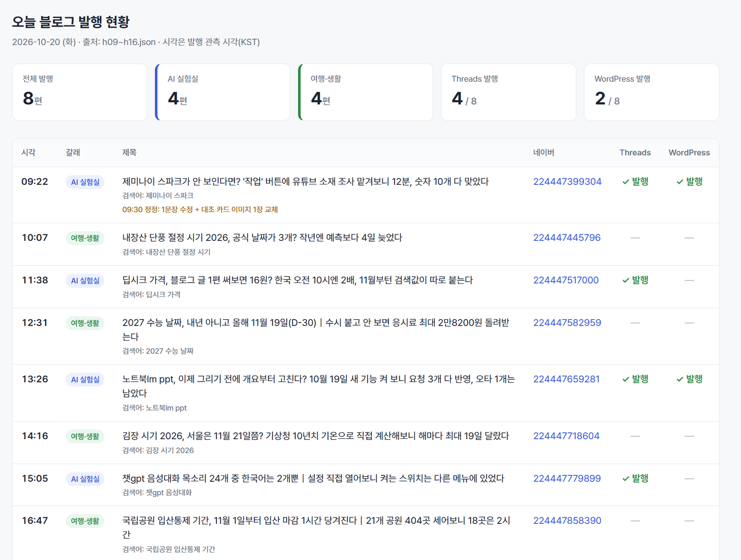This screenshot has height=560, width=741.
Task: Click Threads 발행 status in 15:05 row
Action: [x=635, y=478]
